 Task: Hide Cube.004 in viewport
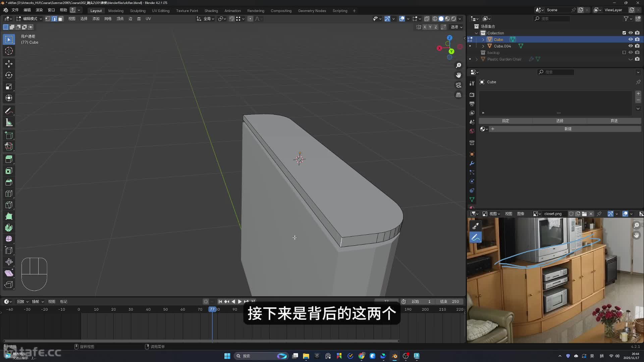pos(631,46)
